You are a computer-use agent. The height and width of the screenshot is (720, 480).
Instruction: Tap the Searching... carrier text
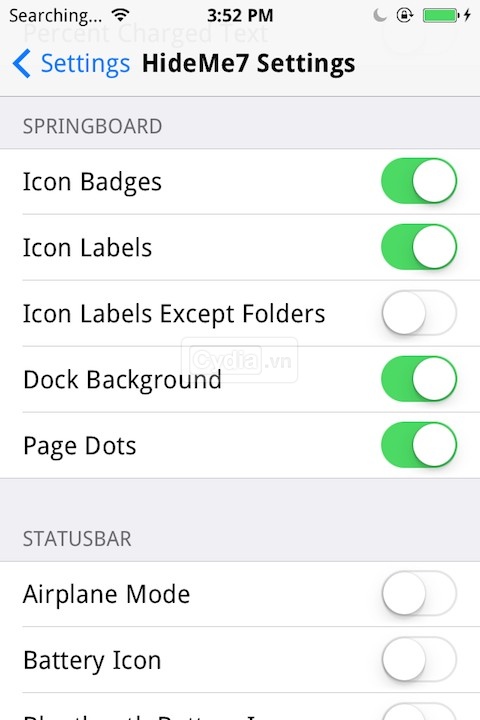pyautogui.click(x=56, y=16)
